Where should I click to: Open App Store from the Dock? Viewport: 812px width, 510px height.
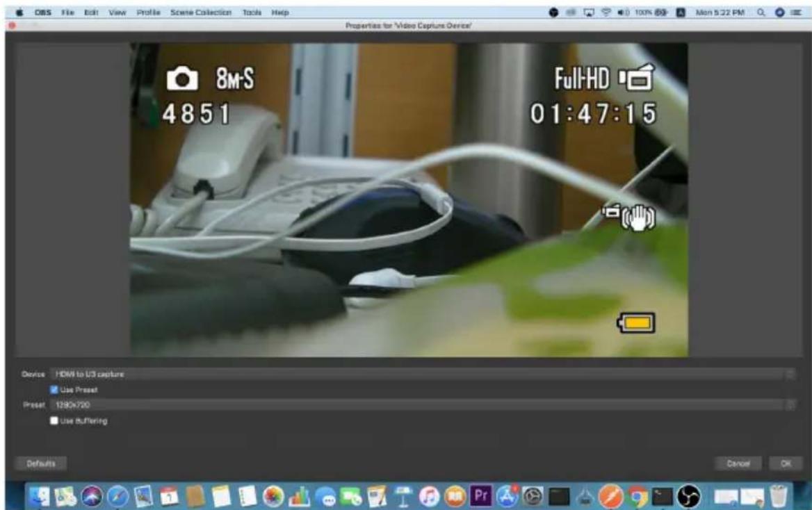point(507,497)
